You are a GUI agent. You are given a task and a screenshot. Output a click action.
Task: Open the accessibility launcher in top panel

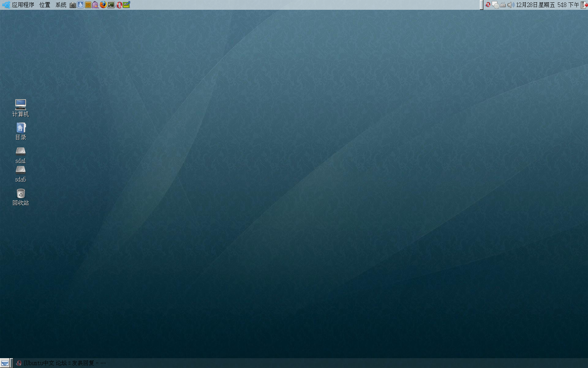coord(80,5)
